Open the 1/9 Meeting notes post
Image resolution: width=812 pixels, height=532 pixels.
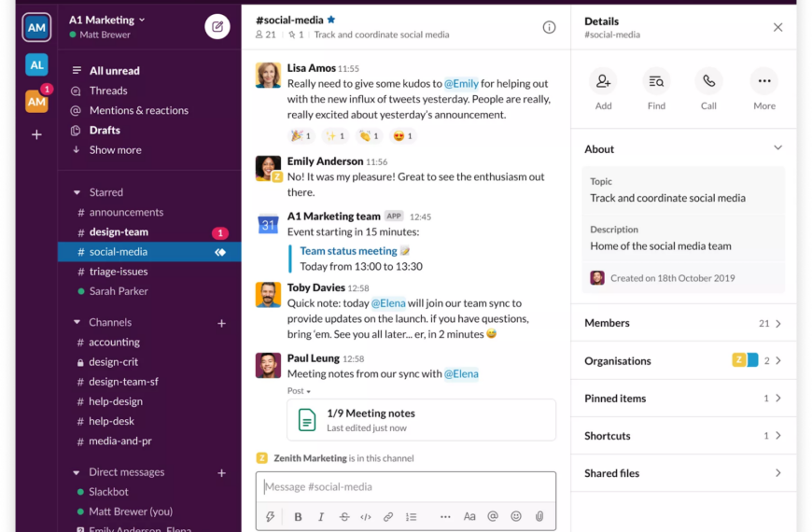click(422, 420)
